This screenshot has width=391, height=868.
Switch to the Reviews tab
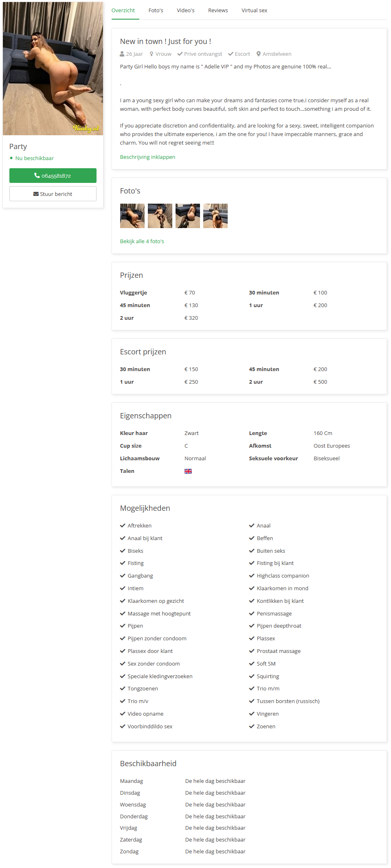[218, 10]
